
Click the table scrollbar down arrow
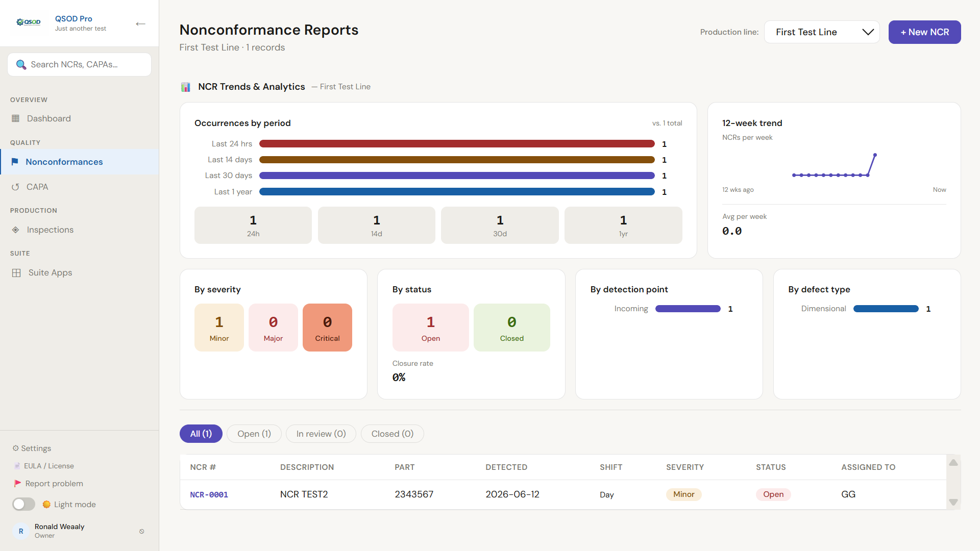(x=953, y=502)
